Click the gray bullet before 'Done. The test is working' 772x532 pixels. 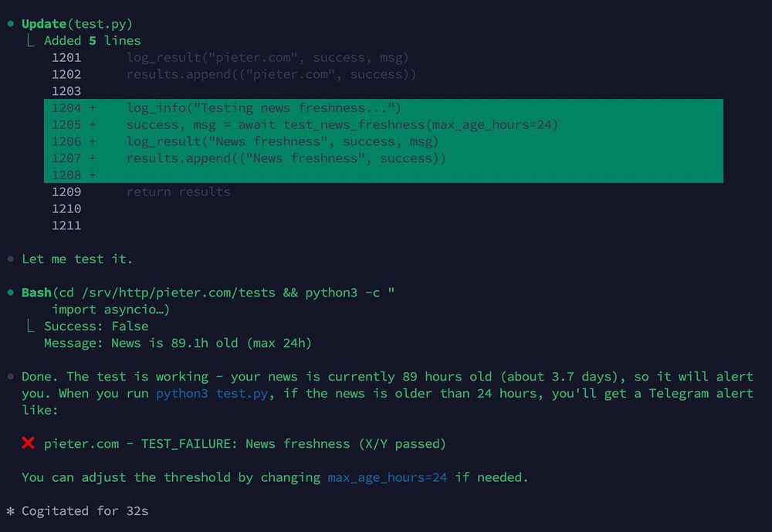(x=10, y=377)
